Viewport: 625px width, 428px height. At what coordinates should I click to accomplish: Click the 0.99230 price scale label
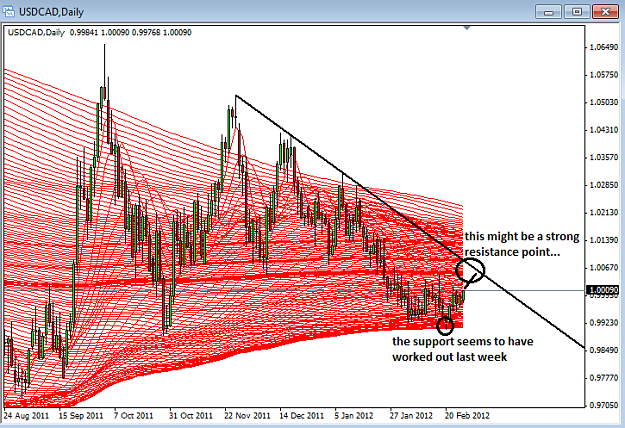pos(603,322)
